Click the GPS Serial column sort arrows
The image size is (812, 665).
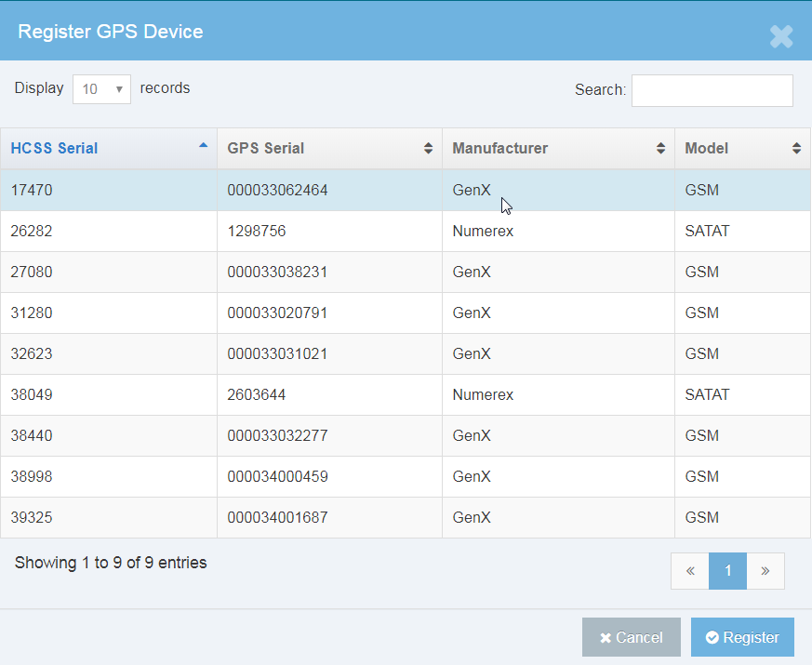(x=429, y=148)
